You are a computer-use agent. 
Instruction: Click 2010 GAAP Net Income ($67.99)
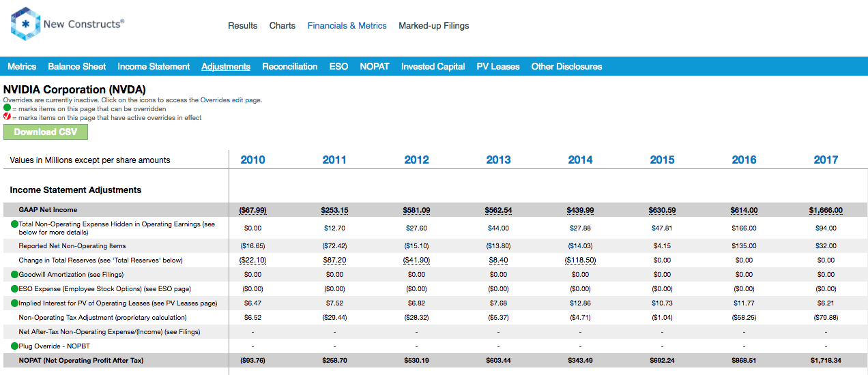252,210
